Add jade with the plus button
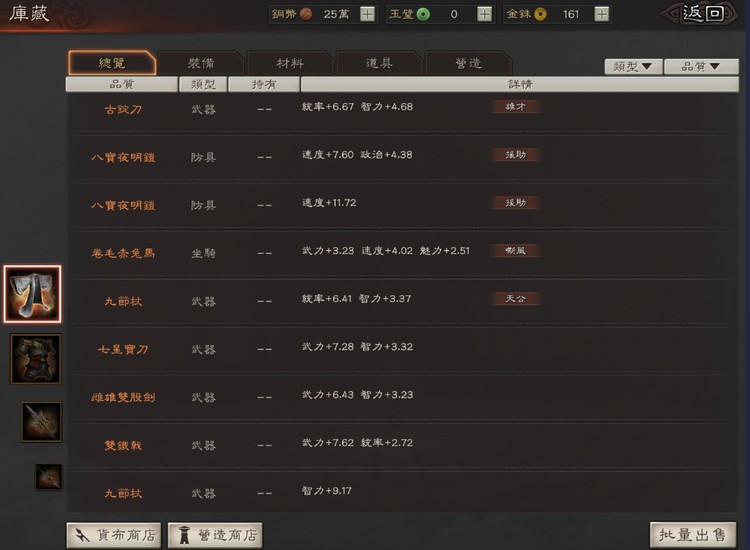The height and width of the screenshot is (550, 750). pos(484,14)
